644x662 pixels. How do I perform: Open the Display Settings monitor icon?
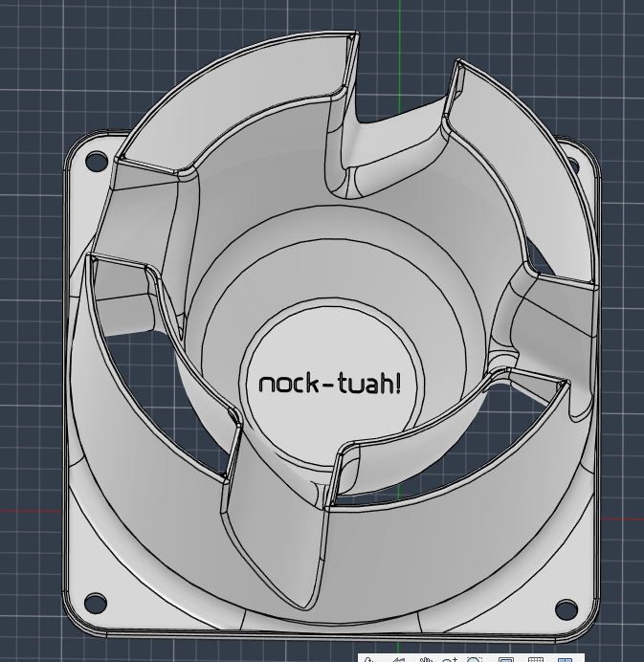pos(506,660)
